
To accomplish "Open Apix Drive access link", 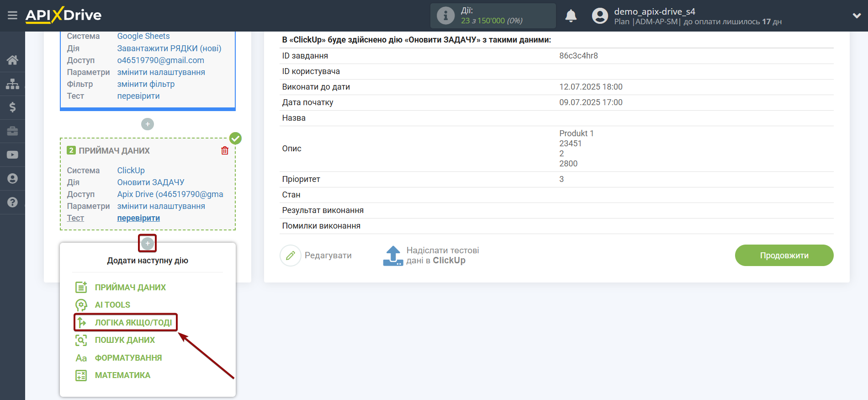I will pyautogui.click(x=170, y=194).
